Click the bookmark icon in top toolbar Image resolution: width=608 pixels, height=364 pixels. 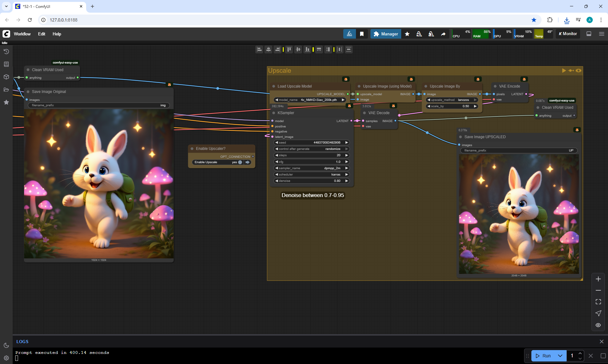(x=362, y=34)
